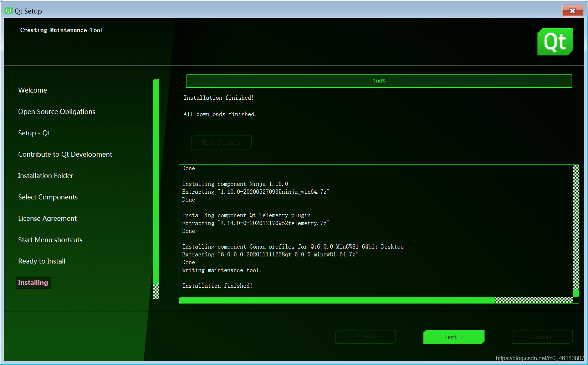Click log line about Conan profiles for Qt6.0.0
This screenshot has width=588, height=365.
coord(293,246)
